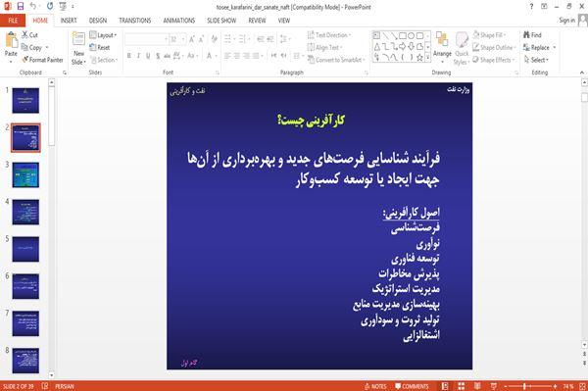
Task: Switch to the TRANSITIONS tab
Action: [x=134, y=21]
